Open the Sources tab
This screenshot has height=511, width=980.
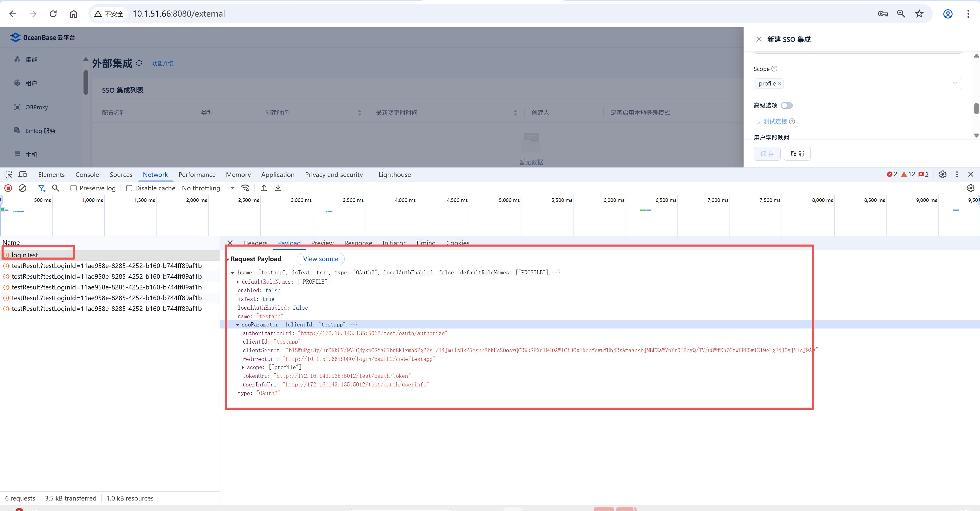121,175
